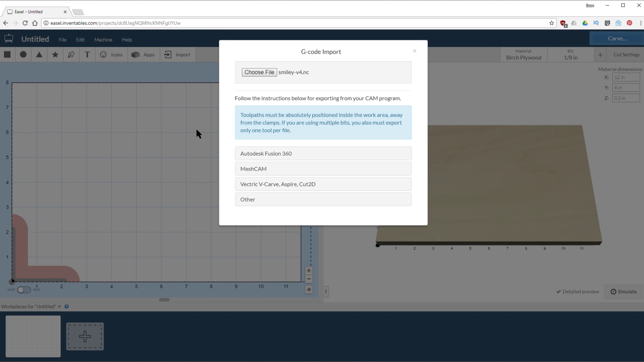Image resolution: width=644 pixels, height=362 pixels.
Task: Select the text tool icon
Action: [x=87, y=54]
